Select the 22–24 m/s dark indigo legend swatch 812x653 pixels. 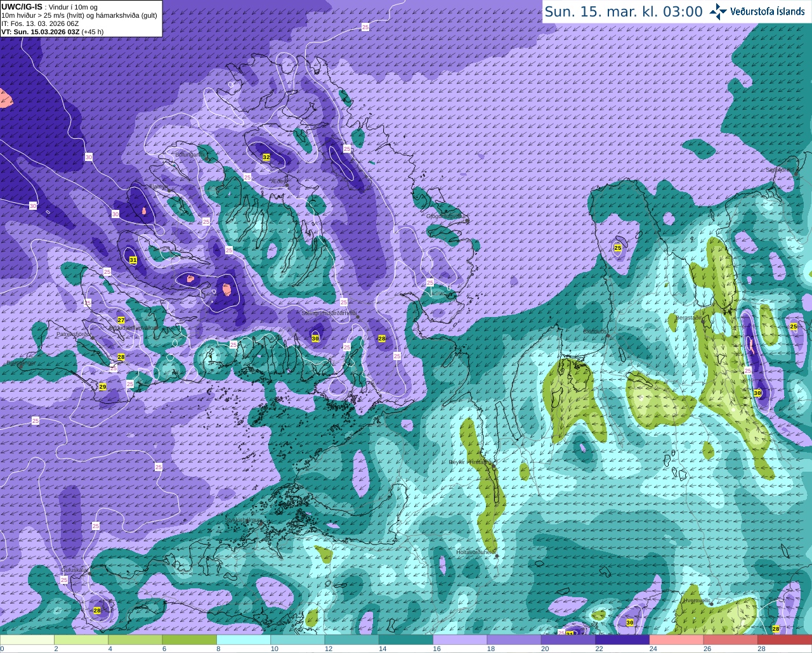(x=622, y=640)
